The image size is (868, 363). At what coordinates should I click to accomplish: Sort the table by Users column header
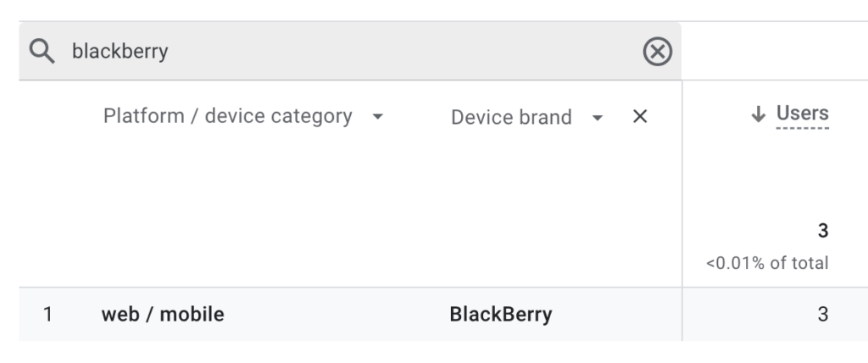[802, 113]
